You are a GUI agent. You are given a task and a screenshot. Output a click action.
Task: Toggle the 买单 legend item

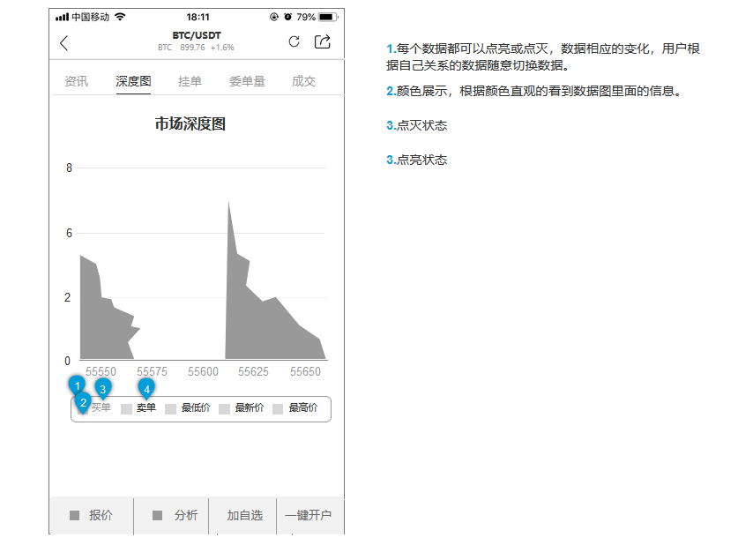101,407
